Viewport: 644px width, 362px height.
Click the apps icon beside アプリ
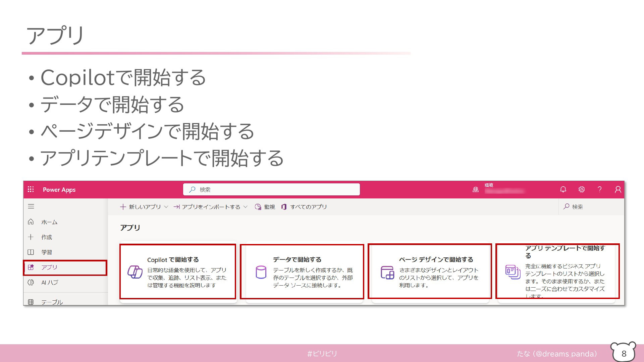click(31, 267)
